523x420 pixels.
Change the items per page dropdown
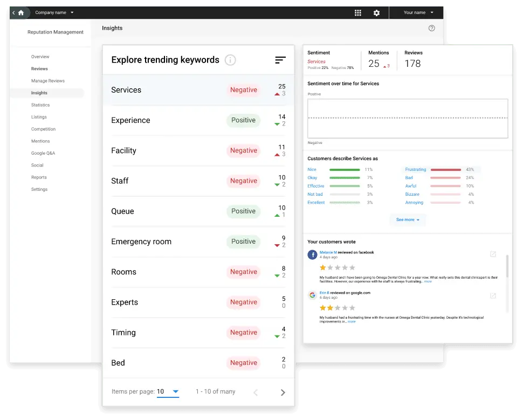click(168, 392)
